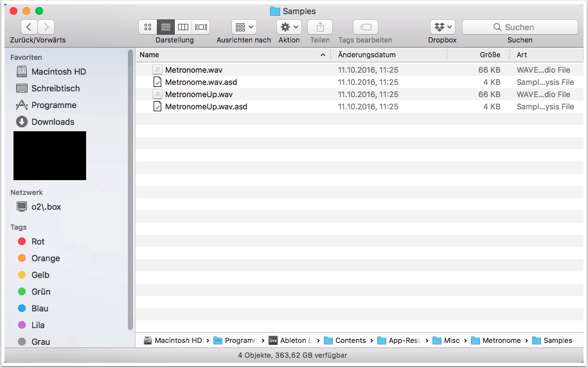Click in the Suchen search field
This screenshot has width=588, height=368.
tap(520, 27)
